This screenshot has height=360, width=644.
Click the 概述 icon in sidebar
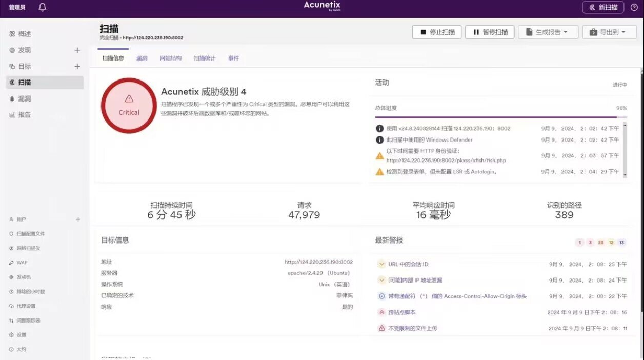pos(12,34)
